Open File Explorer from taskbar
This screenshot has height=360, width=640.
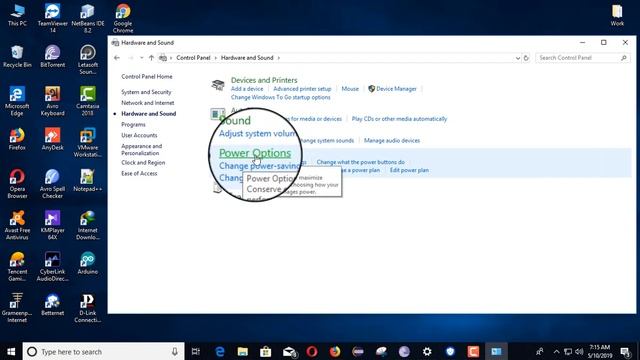point(243,351)
